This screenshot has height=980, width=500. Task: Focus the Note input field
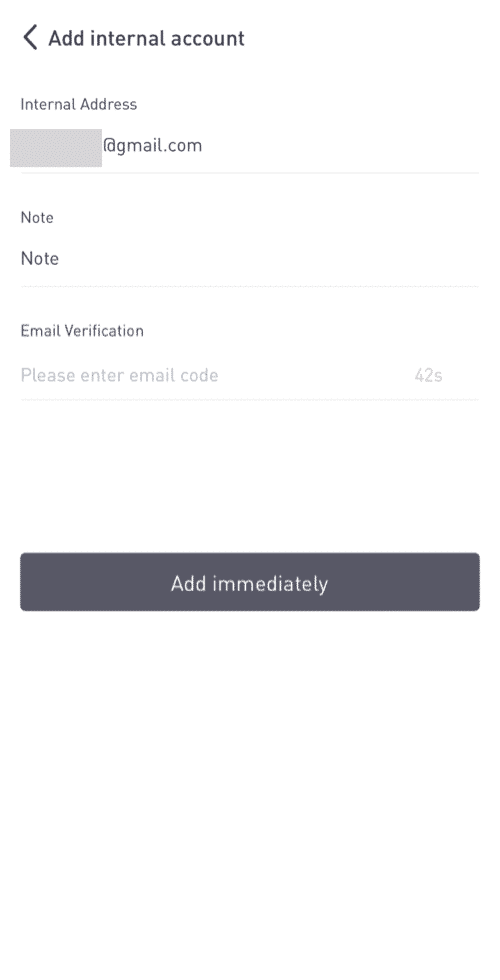pyautogui.click(x=249, y=259)
